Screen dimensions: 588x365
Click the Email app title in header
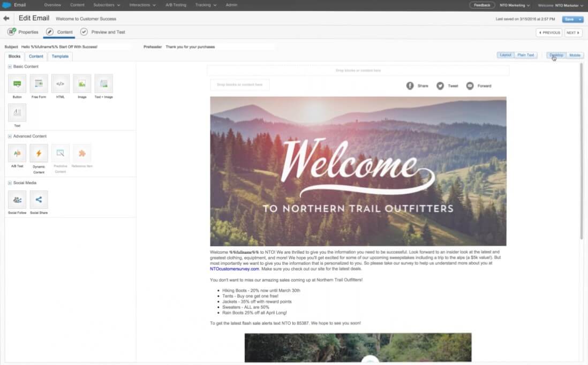pyautogui.click(x=20, y=5)
